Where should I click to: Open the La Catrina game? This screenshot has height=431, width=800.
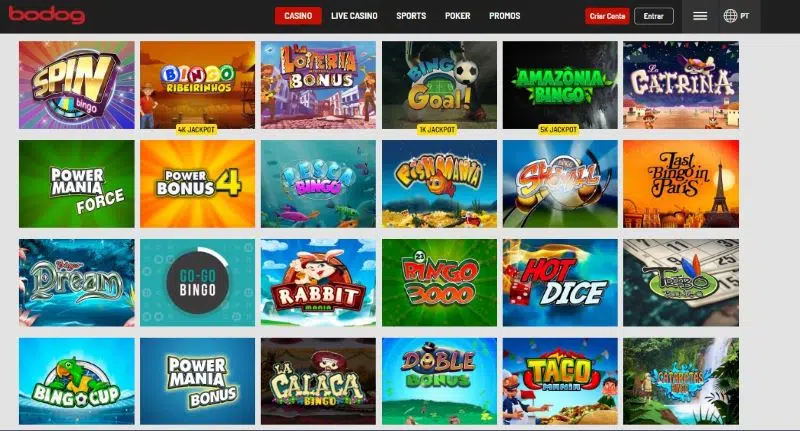(x=681, y=85)
